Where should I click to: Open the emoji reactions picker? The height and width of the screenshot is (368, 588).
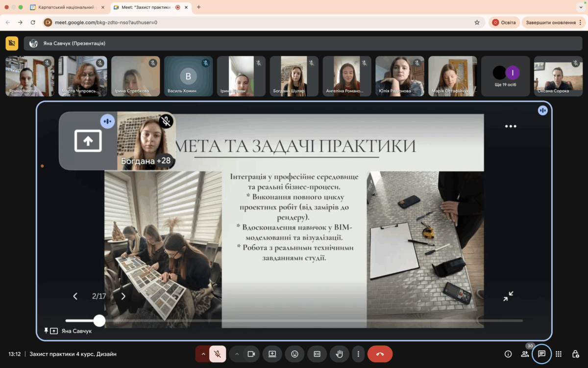tap(294, 354)
